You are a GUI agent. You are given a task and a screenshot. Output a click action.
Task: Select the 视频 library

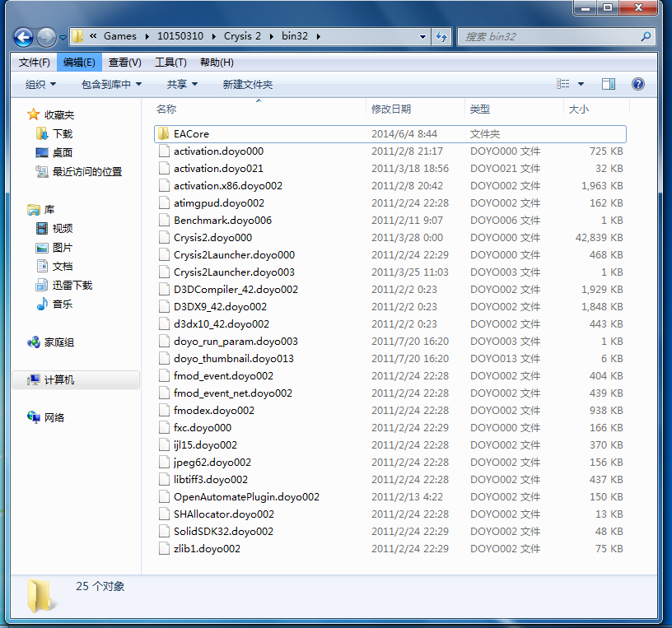click(x=63, y=228)
